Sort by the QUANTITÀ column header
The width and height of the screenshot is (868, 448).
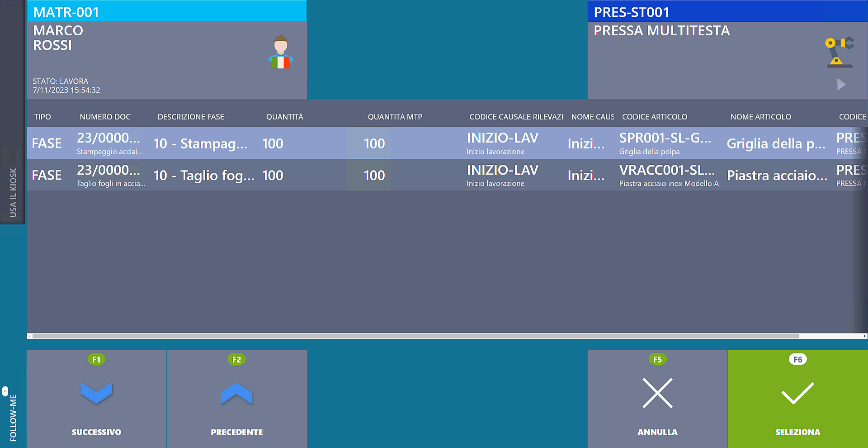[284, 117]
